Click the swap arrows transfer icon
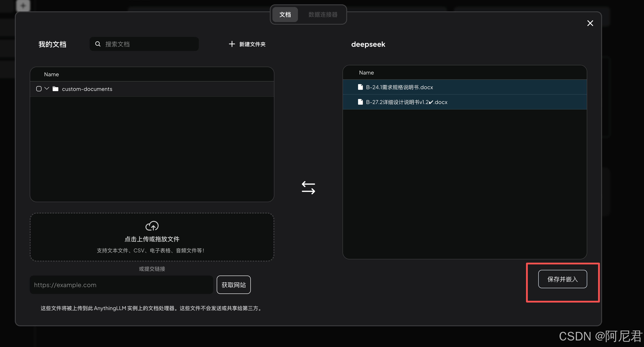 pos(308,188)
